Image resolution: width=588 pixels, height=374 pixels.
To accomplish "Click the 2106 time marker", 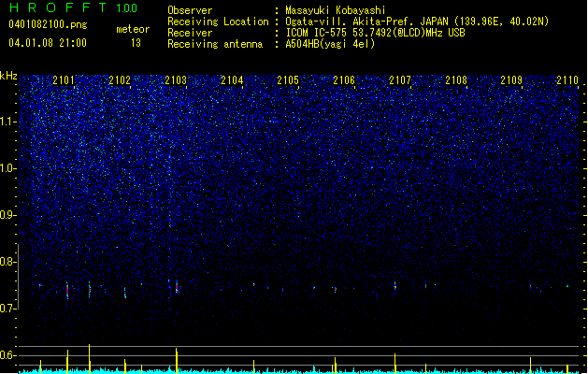I will click(344, 80).
